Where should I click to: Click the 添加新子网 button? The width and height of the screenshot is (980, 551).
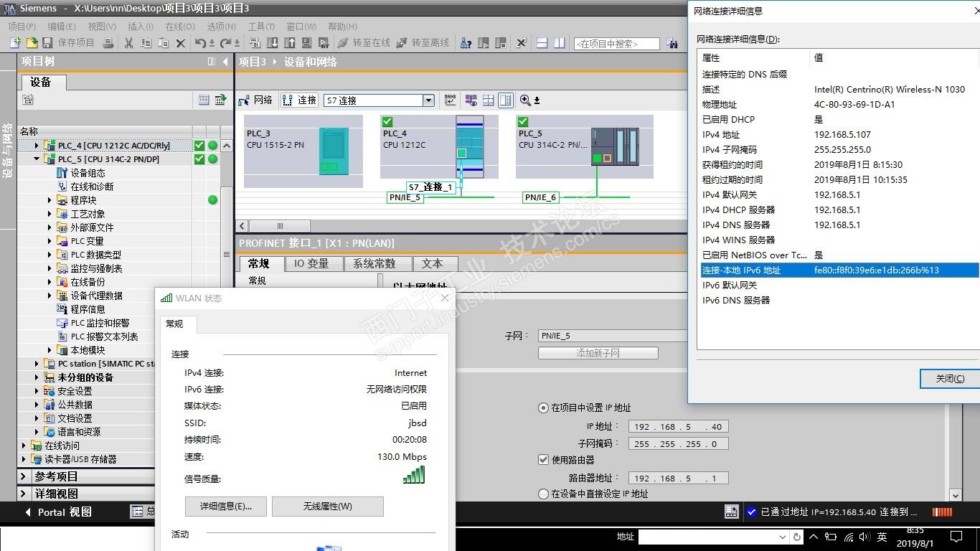[598, 353]
